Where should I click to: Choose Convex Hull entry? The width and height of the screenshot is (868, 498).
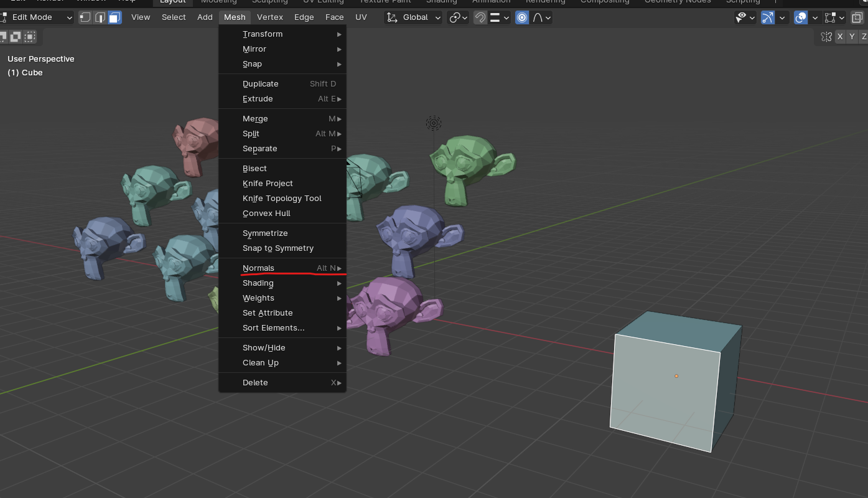(282, 214)
